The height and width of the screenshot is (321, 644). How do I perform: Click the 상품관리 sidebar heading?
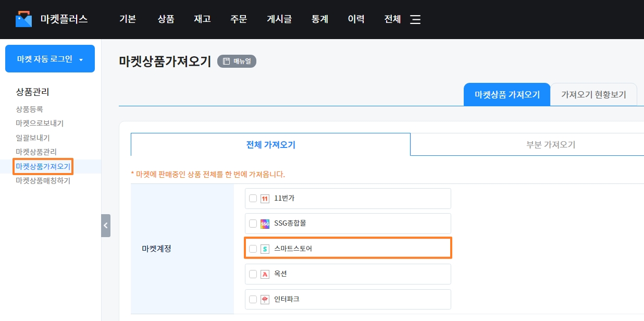click(x=32, y=92)
